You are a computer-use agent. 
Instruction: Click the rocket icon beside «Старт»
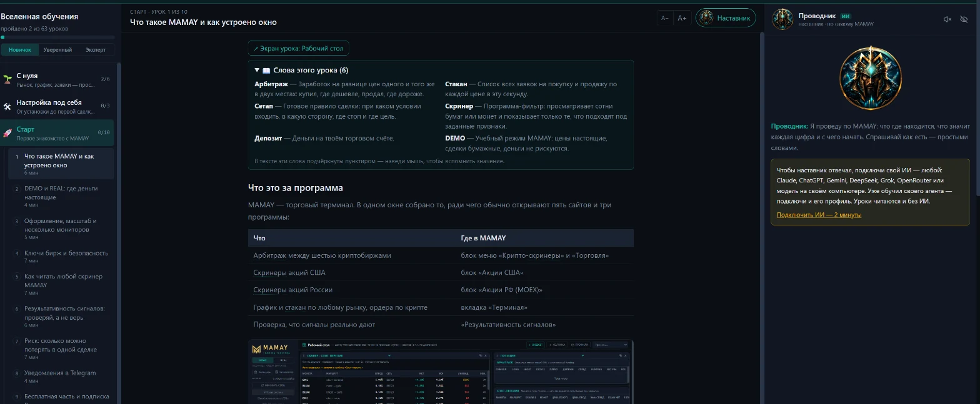click(x=7, y=133)
